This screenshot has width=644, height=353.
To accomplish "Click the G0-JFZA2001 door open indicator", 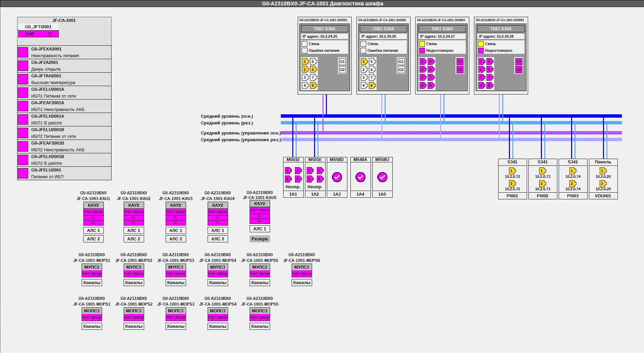I will click(x=23, y=66).
